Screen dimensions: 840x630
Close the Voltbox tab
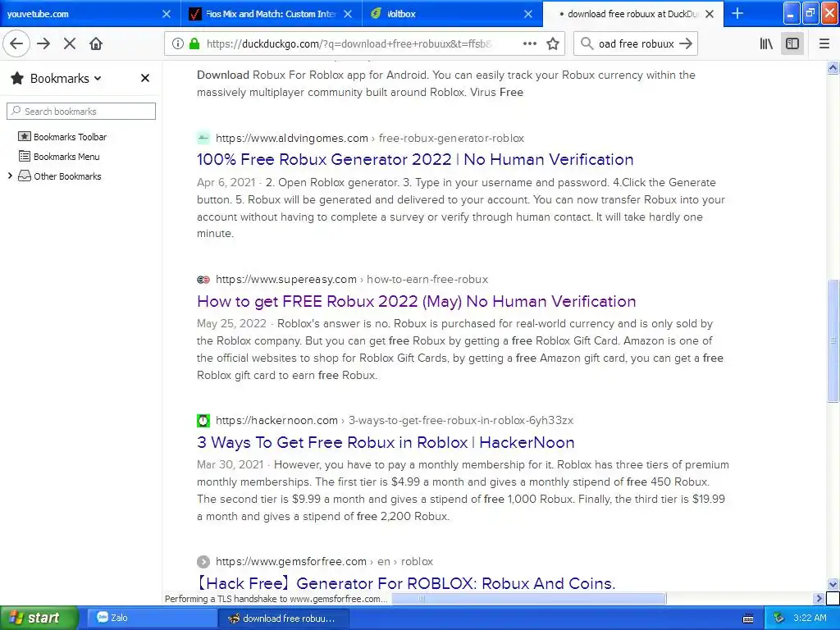tap(528, 14)
